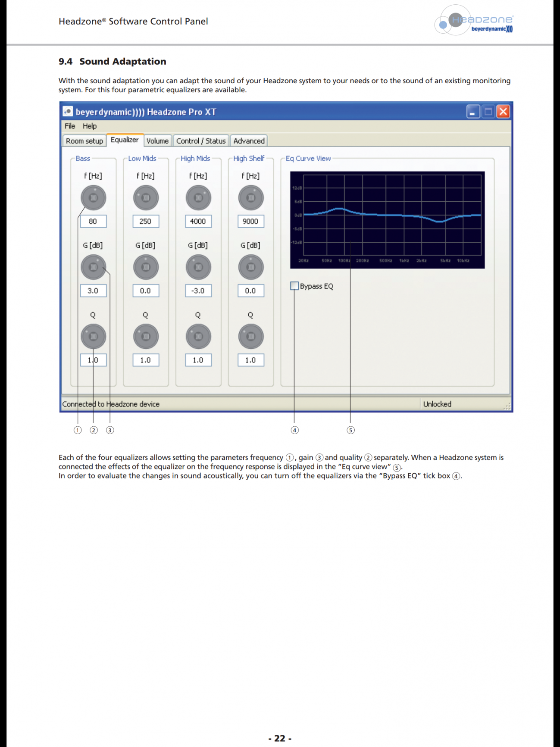Screen dimensions: 560x747
Task: Click the window resize grip in status bar
Action: 507,406
